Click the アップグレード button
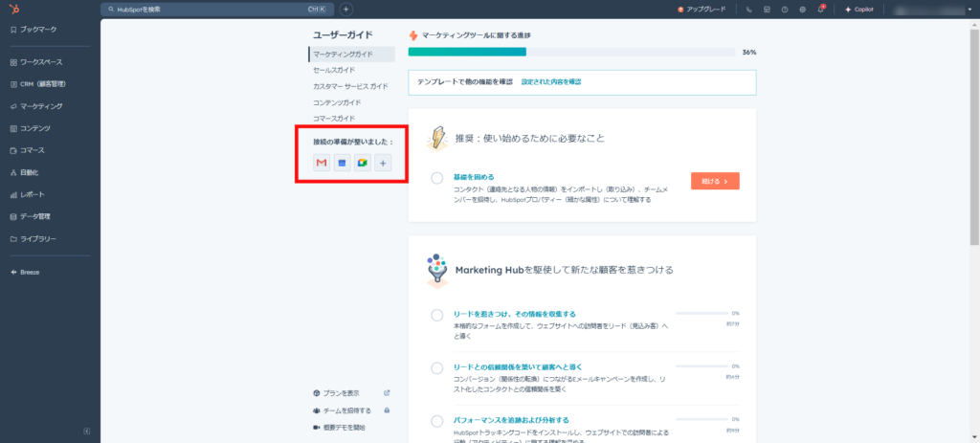 (x=702, y=10)
